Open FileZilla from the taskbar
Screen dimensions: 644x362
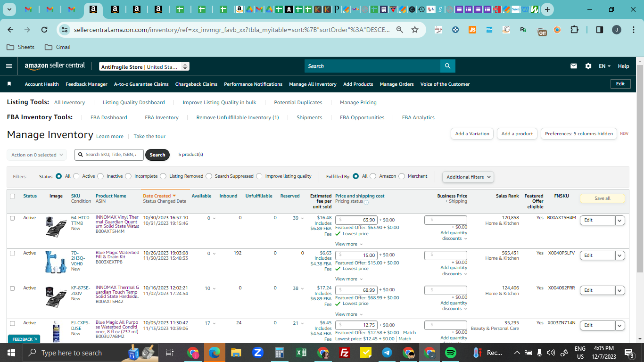[345, 353]
